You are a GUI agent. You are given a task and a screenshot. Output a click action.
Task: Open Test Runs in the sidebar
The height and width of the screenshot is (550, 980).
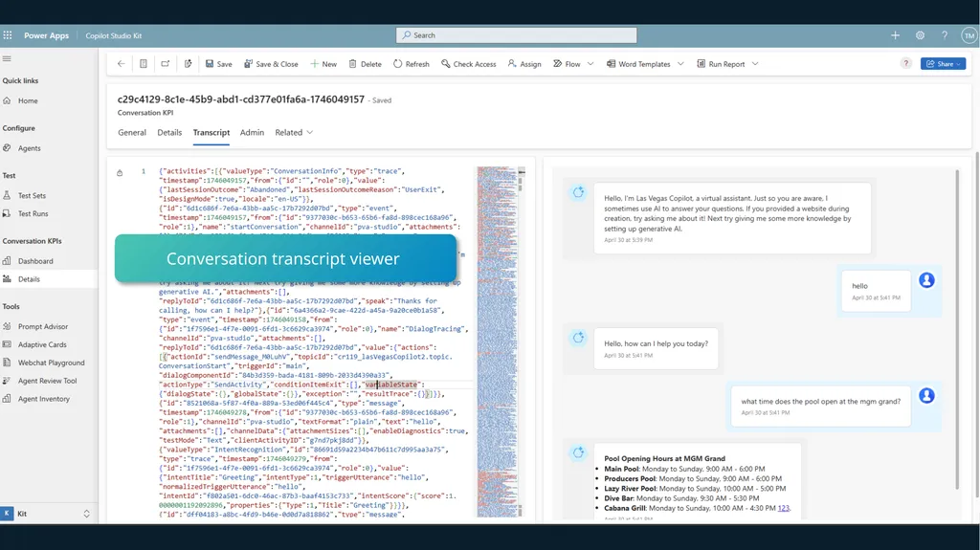pos(33,213)
